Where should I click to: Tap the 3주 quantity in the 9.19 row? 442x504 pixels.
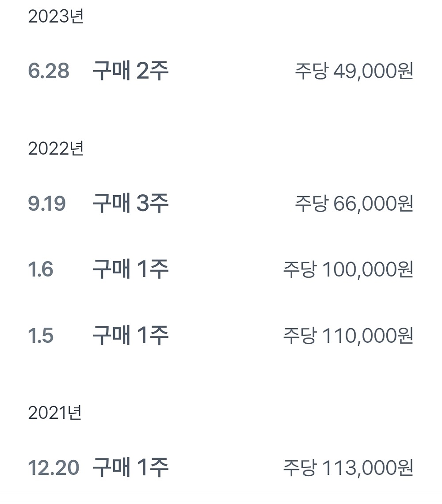click(152, 204)
